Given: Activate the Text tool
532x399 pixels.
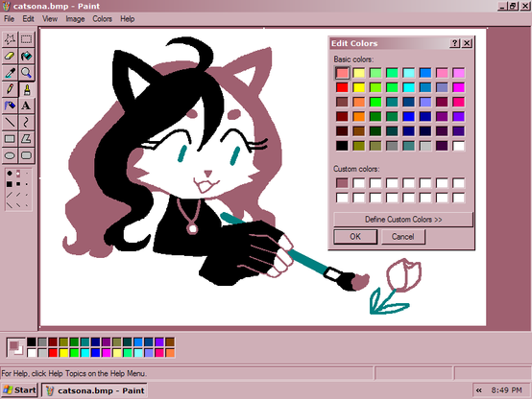Looking at the screenshot, I should click(27, 106).
